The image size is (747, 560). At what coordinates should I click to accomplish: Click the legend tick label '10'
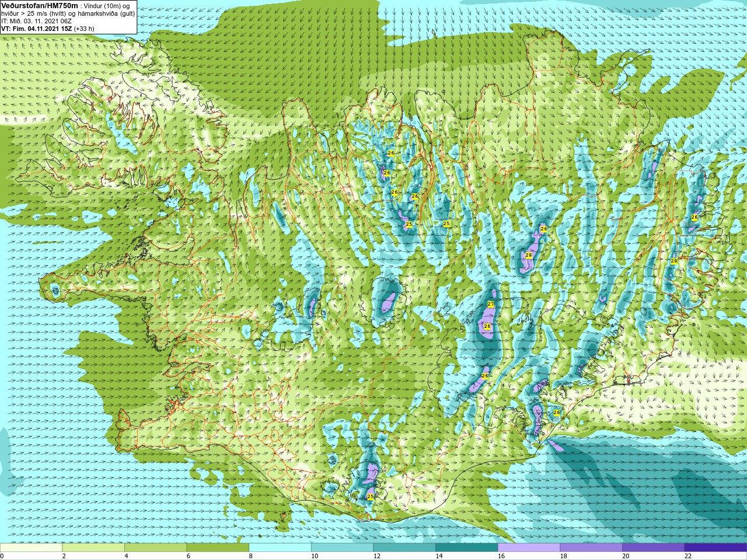[x=315, y=556]
